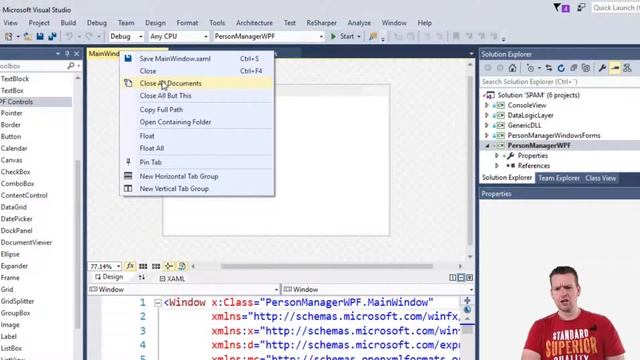Select DataGrid control in Toolbox
Image resolution: width=640 pixels, height=360 pixels.
[x=13, y=207]
